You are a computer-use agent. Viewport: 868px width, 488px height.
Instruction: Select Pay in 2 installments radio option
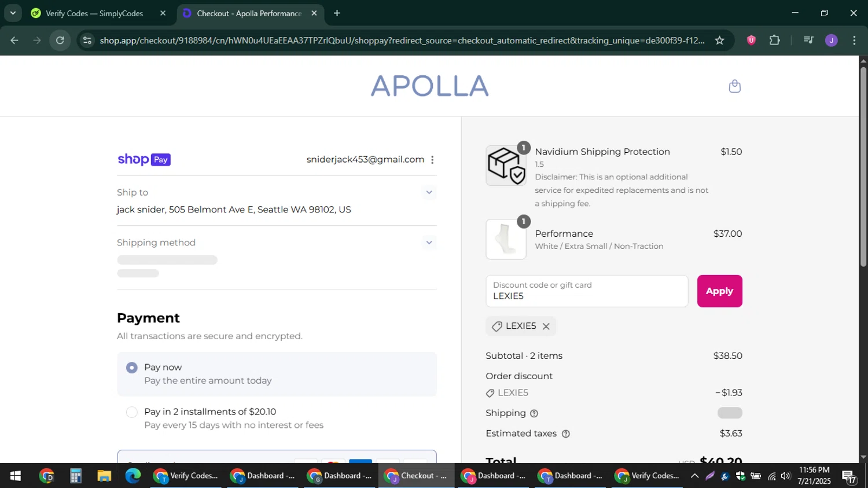click(x=132, y=412)
